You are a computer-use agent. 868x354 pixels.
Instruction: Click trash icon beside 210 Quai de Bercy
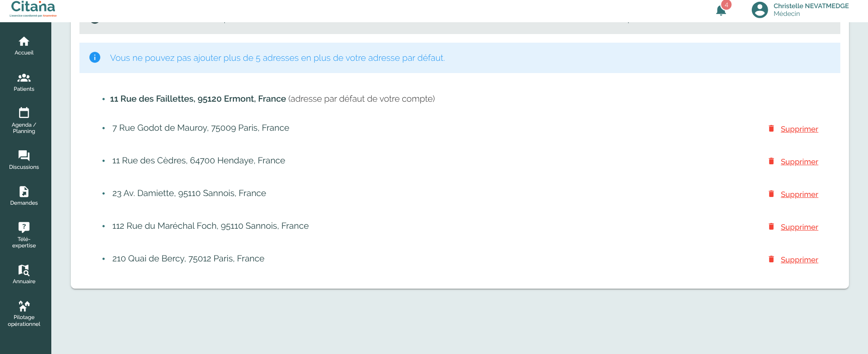coord(771,259)
